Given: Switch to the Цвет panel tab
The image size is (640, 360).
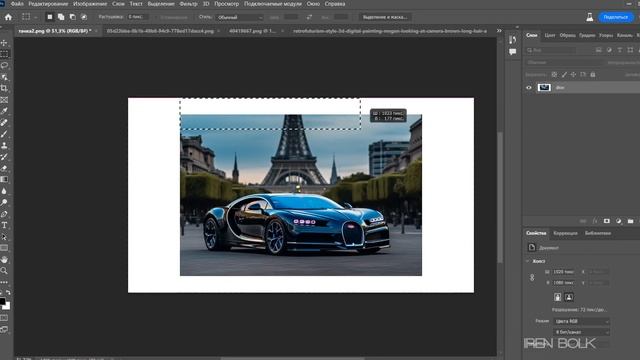Looking at the screenshot, I should 550,36.
